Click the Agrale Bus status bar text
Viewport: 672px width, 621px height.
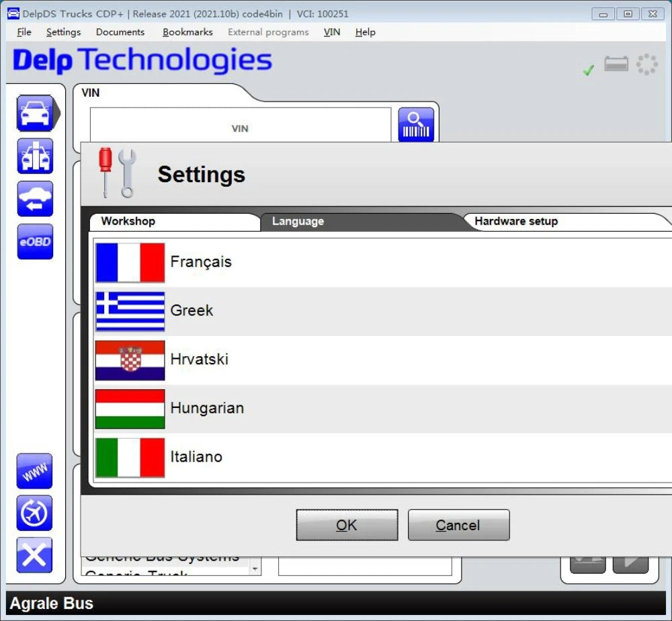point(52,604)
